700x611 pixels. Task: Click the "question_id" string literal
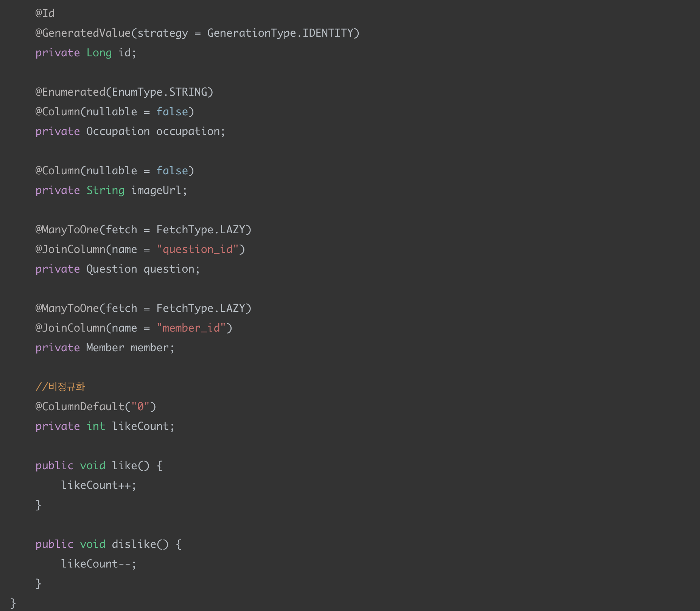coord(198,249)
